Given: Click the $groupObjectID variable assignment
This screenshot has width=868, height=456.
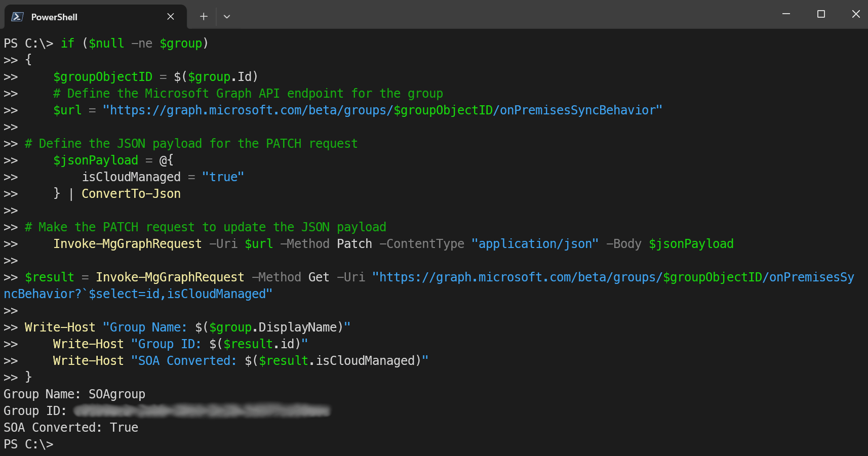Looking at the screenshot, I should tap(103, 77).
